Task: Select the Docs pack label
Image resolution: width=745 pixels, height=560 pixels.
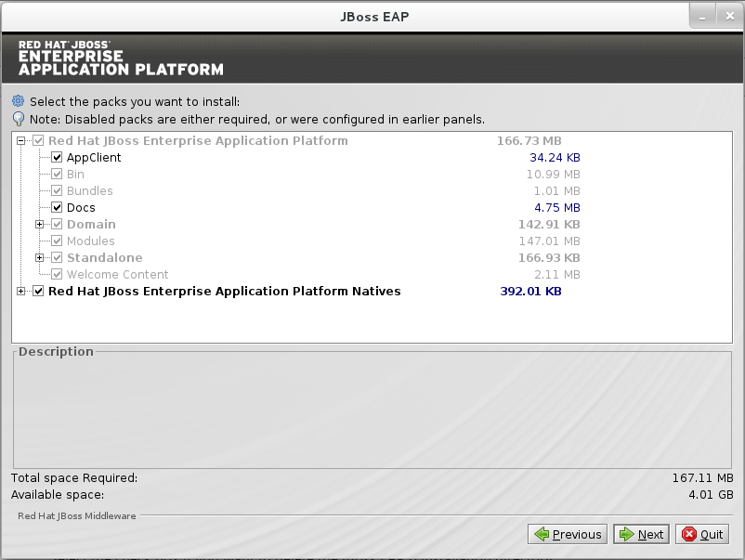Action: click(x=81, y=208)
